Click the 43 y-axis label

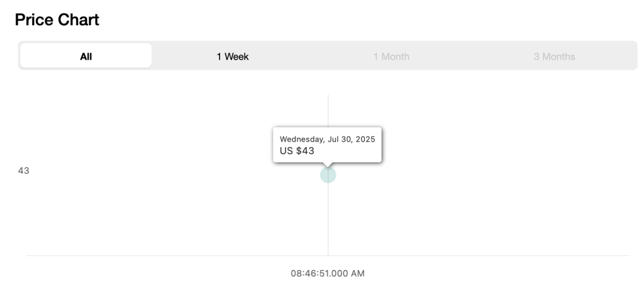point(23,171)
